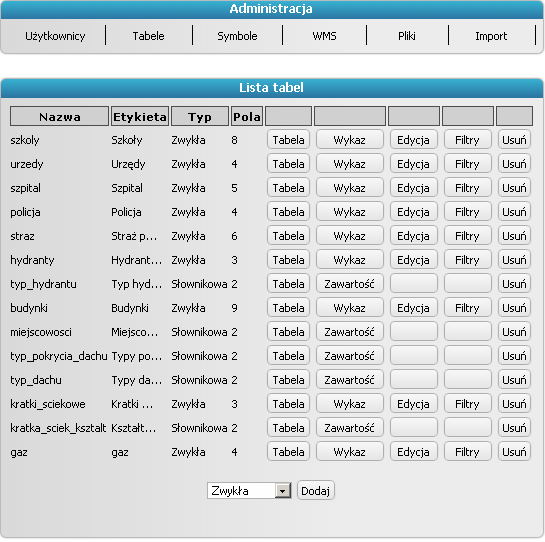Open the Użytkownicy admin tab
Screen dimensions: 545x542
(x=55, y=36)
